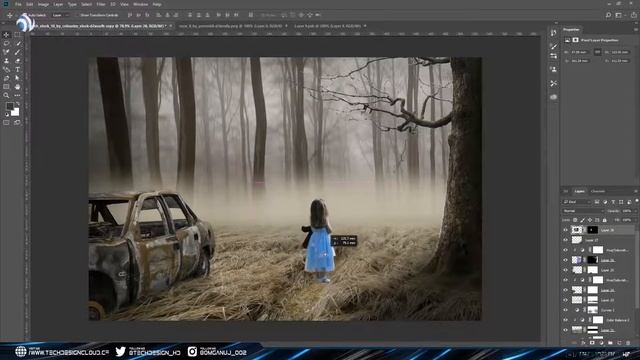Hide the Color Balance 2 layer
The height and width of the screenshot is (360, 640).
[565, 320]
